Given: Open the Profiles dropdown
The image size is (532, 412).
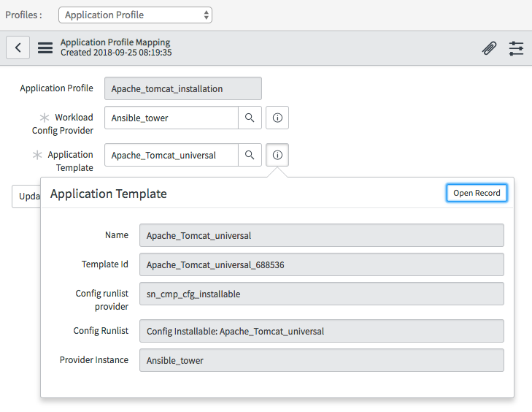Looking at the screenshot, I should (136, 15).
